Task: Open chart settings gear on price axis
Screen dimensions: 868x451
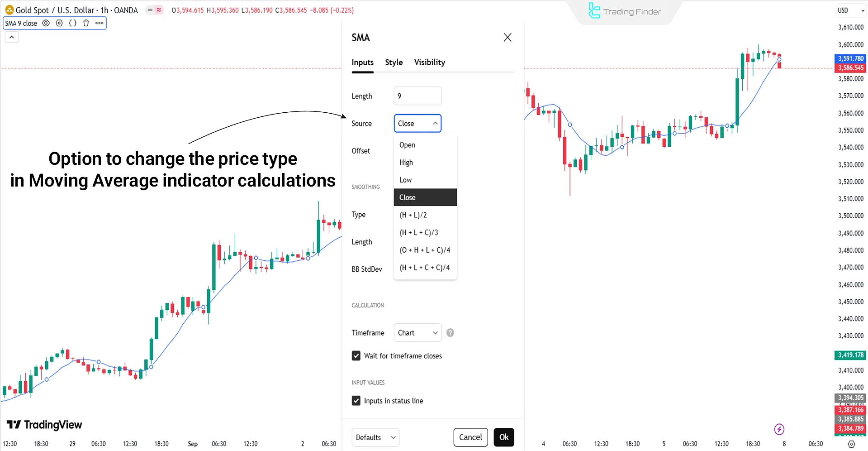Action: (x=851, y=444)
